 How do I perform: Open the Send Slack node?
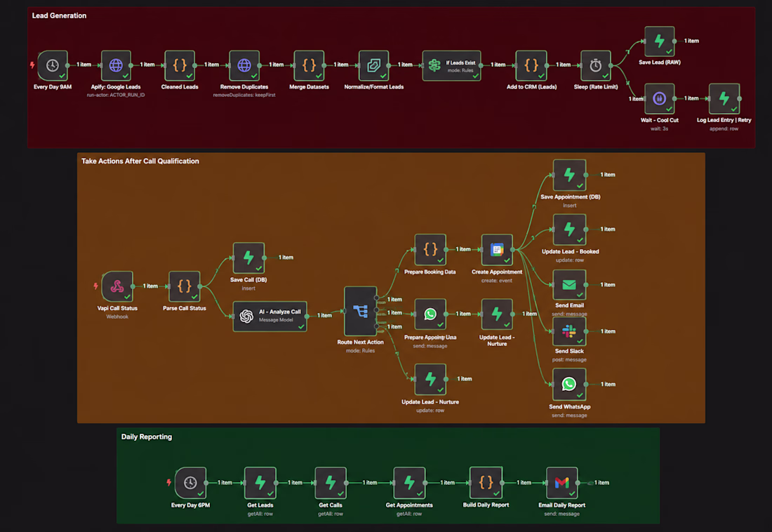coord(570,331)
